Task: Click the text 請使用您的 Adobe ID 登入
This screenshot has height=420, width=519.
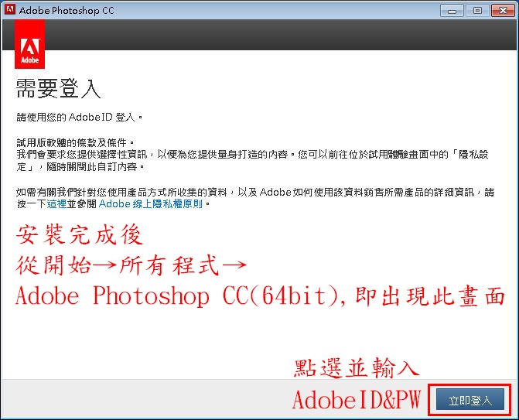Action: (79, 117)
